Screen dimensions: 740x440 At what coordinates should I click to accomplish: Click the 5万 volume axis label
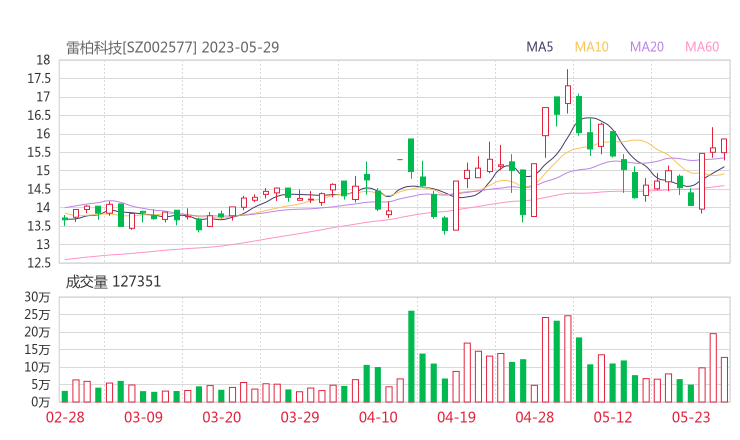tap(41, 385)
